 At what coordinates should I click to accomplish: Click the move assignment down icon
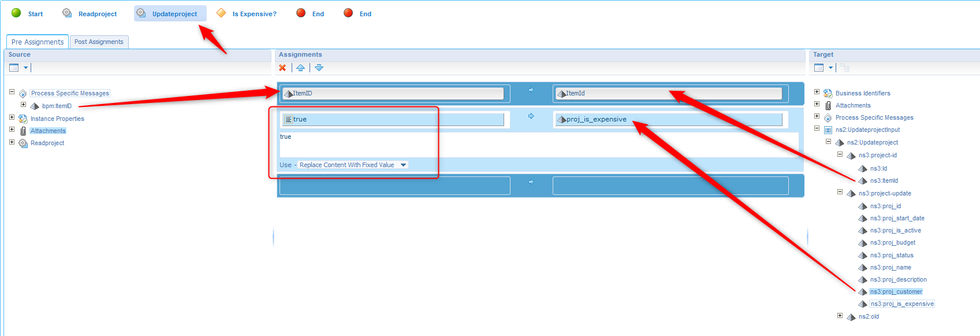(x=319, y=68)
